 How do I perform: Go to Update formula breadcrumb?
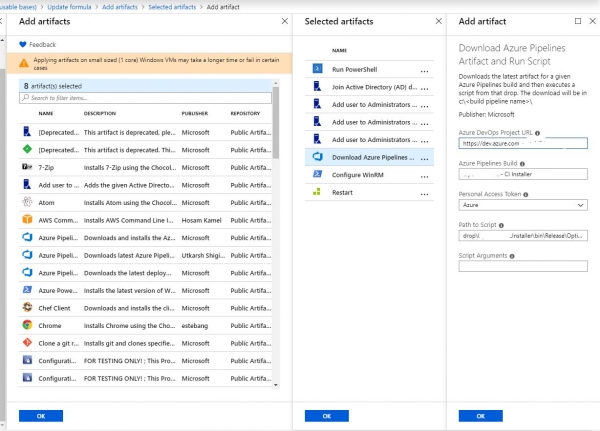click(67, 7)
